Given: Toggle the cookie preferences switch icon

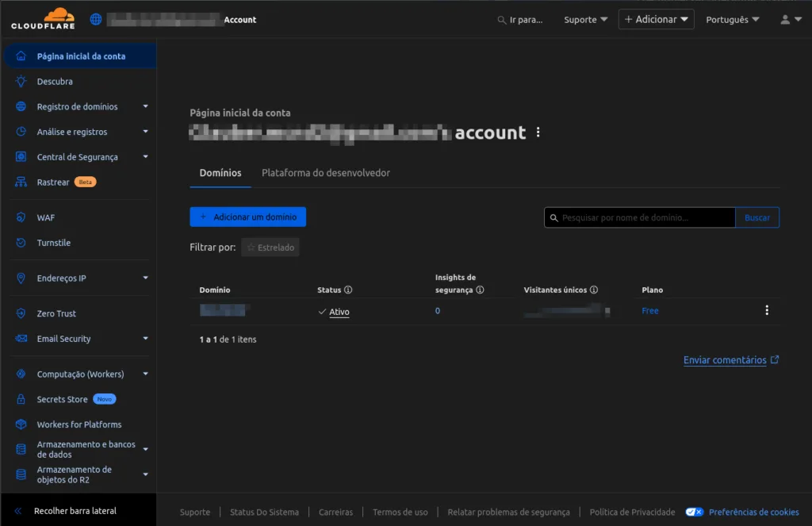Looking at the screenshot, I should pyautogui.click(x=694, y=512).
